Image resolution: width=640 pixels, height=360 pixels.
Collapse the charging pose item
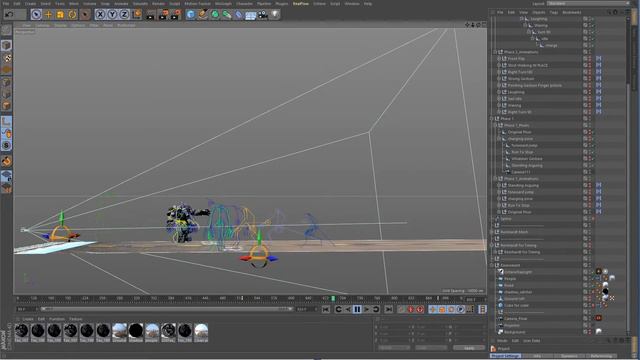[499, 139]
